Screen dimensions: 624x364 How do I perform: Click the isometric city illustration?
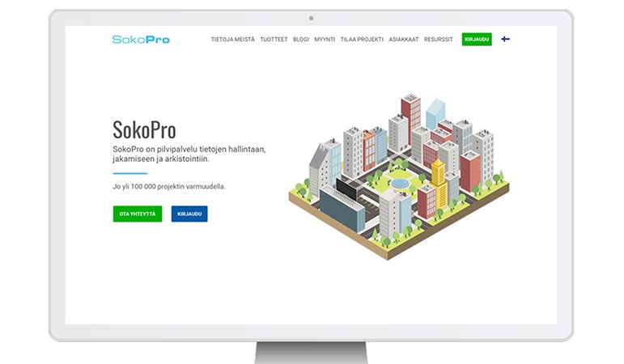tap(399, 176)
